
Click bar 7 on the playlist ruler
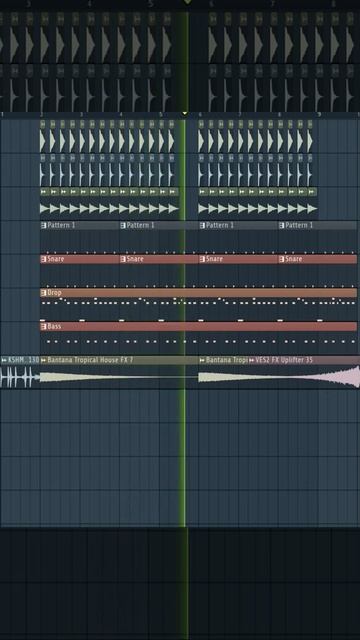coord(240,115)
